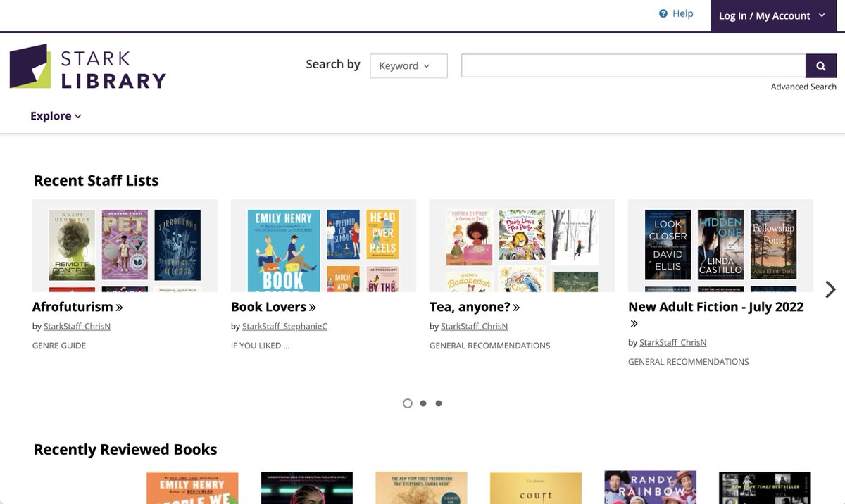This screenshot has width=845, height=504.
Task: Click the New Adult Fiction covers thumbnail
Action: [x=720, y=246]
